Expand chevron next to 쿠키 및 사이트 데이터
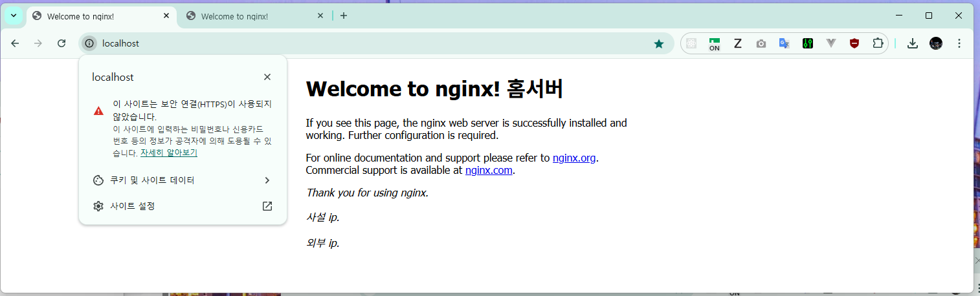Viewport: 980px width, 296px height. coord(267,180)
